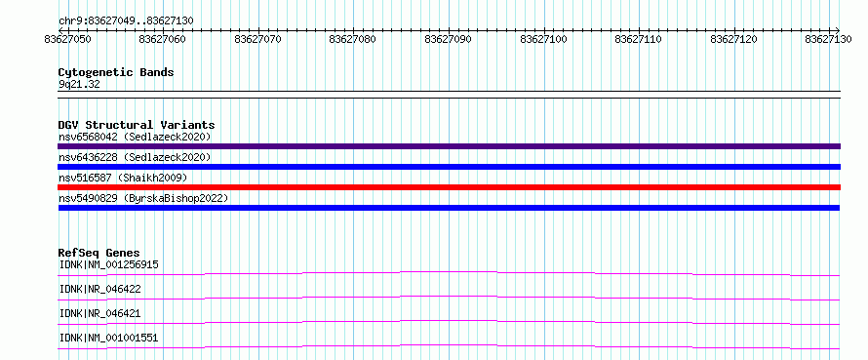
Task: Click the 9q21.32 band label
Action: (79, 85)
